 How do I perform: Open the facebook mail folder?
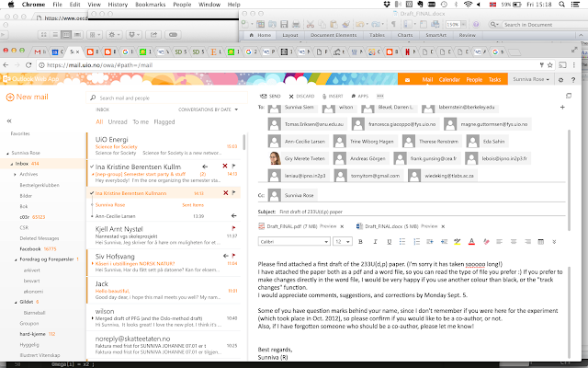(x=30, y=249)
